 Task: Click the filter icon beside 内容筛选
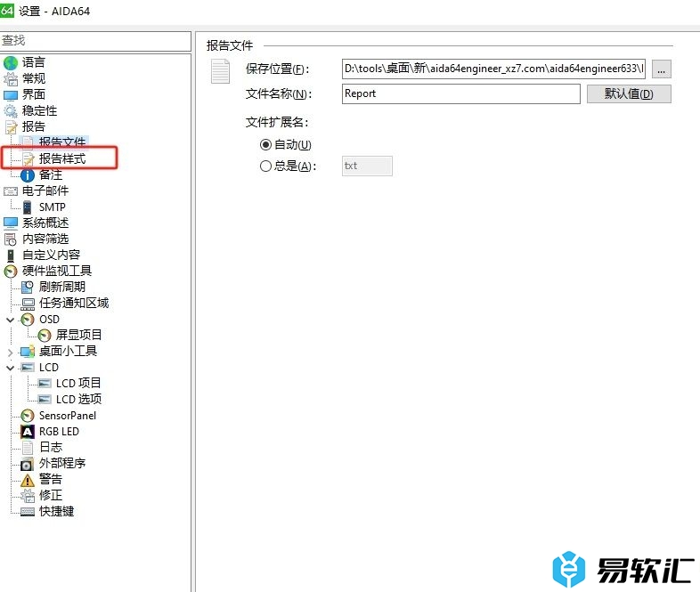(x=11, y=239)
